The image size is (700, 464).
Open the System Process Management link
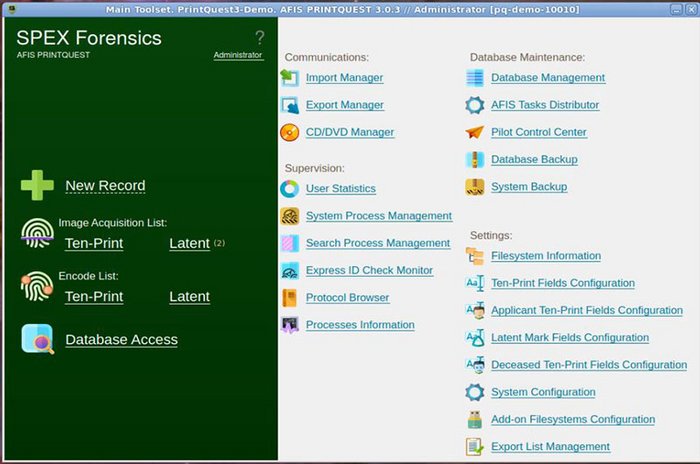(x=379, y=216)
